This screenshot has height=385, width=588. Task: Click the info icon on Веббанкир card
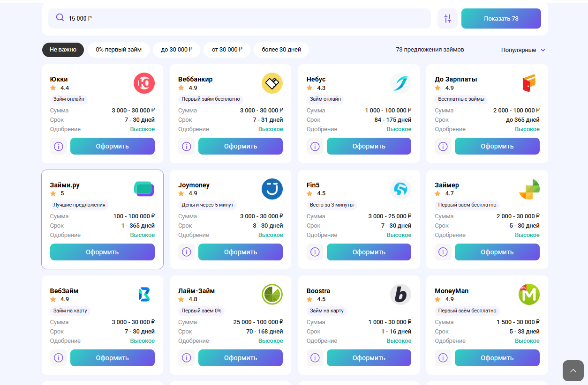pos(187,146)
